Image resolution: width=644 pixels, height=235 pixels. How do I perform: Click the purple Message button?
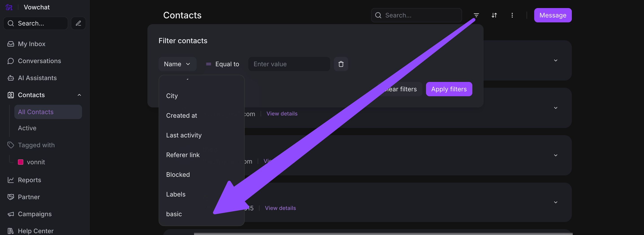(553, 15)
